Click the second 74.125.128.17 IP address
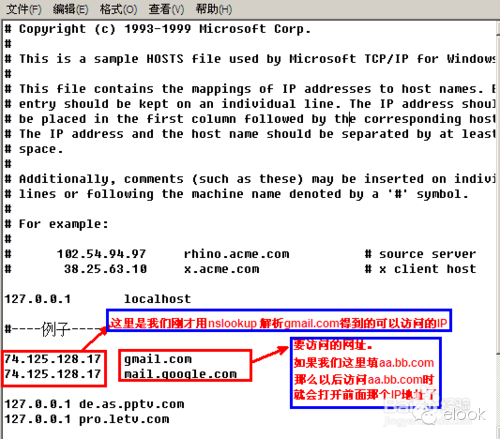 click(x=53, y=374)
